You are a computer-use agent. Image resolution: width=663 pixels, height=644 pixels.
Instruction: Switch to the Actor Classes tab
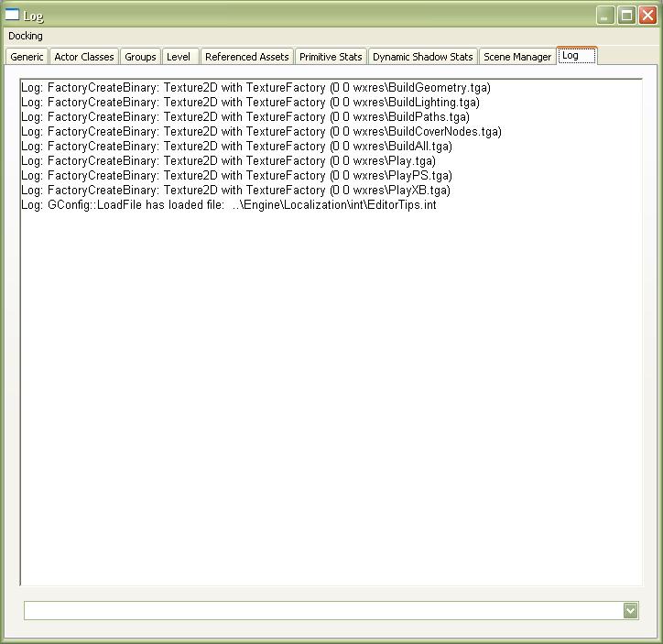pos(84,57)
